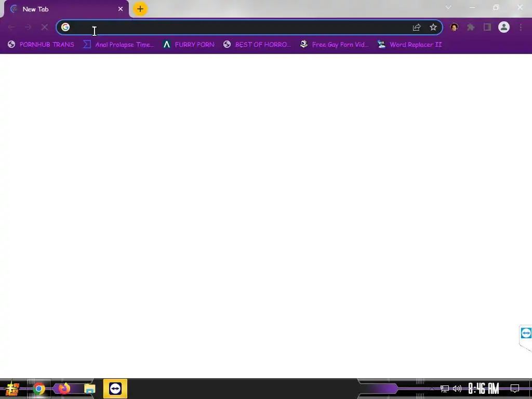The image size is (532, 399).
Task: Open the Free Gay Porn Vid... bookmark
Action: 335,45
